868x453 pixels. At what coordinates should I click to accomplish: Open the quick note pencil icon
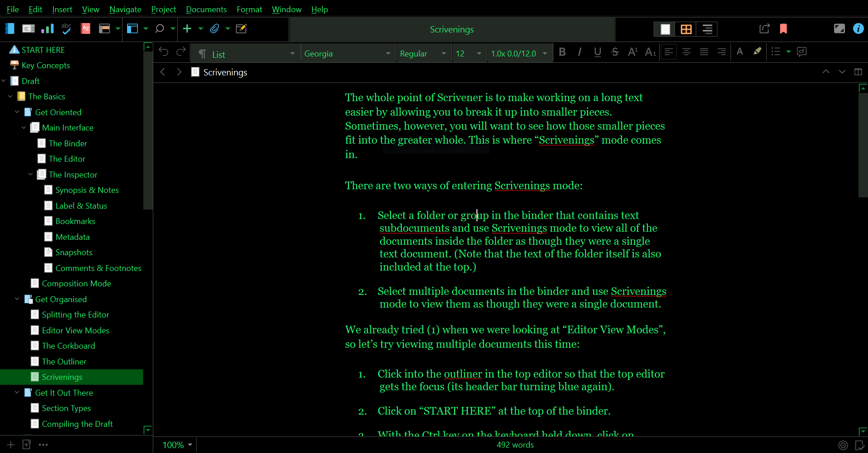[241, 29]
